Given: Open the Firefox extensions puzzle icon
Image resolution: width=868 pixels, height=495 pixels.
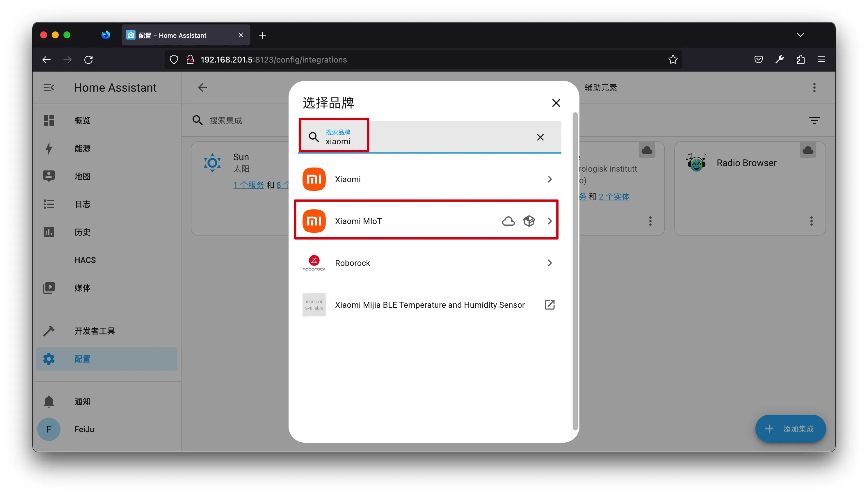Looking at the screenshot, I should (x=800, y=60).
